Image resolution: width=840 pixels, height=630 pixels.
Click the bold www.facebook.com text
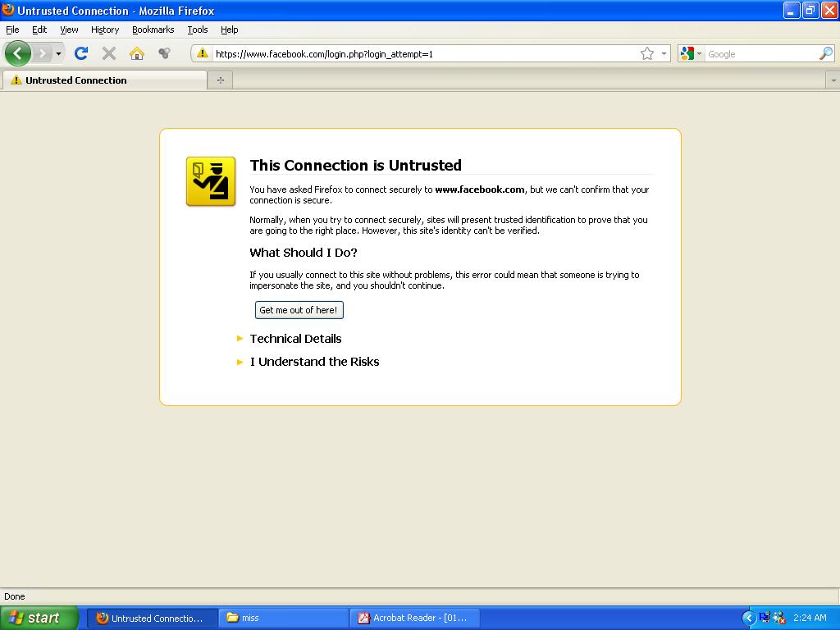tap(479, 189)
